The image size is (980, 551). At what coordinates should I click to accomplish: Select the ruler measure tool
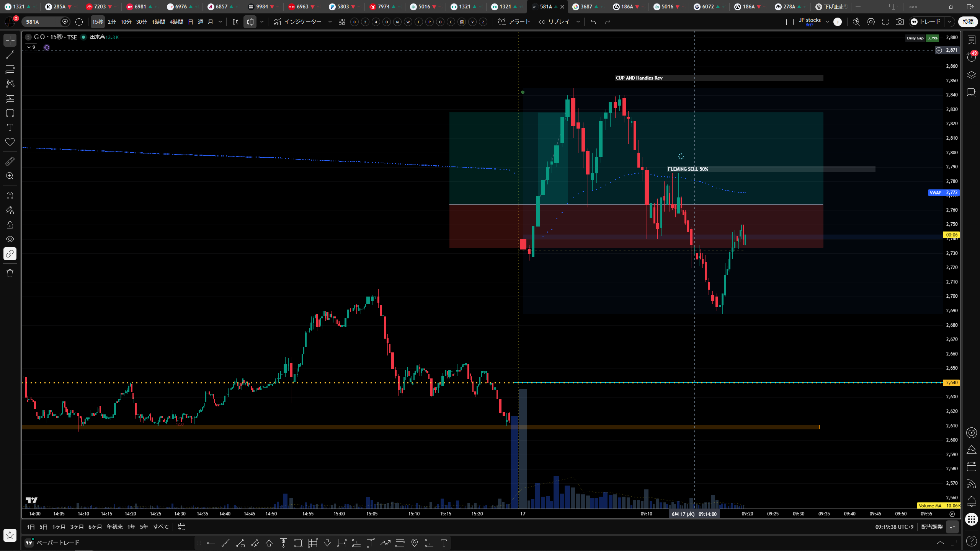pos(10,161)
